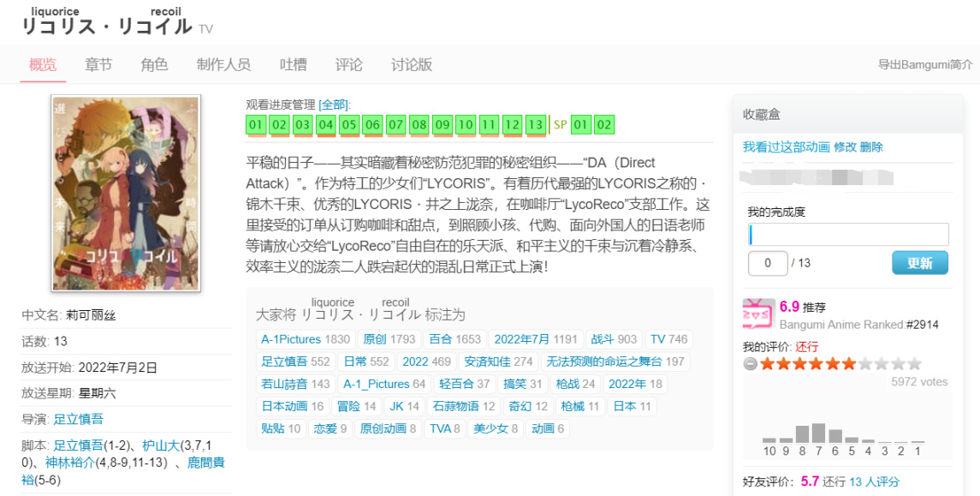Open the 讨论版 tab
Screen dimensions: 980x496
pyautogui.click(x=411, y=64)
